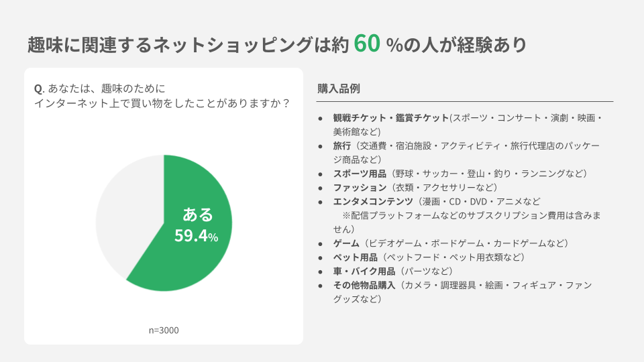Select the question line starting with インターネット上で
Viewport: 644px width, 362px height.
tap(162, 103)
